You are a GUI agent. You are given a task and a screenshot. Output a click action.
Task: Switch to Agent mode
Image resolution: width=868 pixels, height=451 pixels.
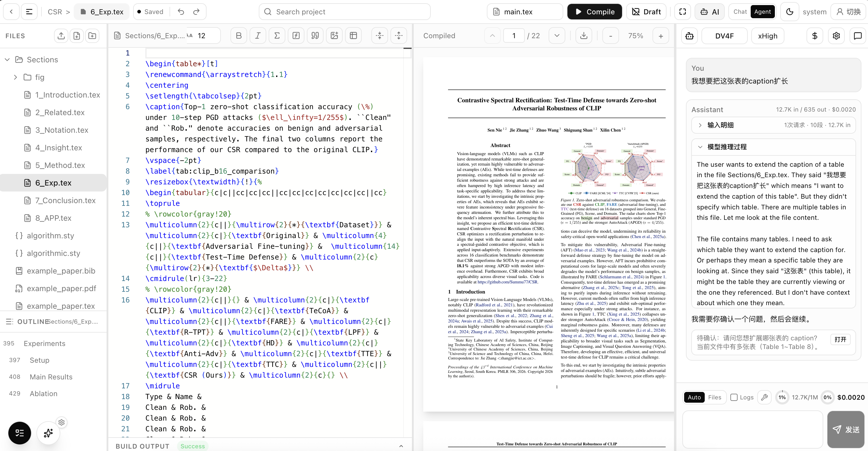click(763, 12)
